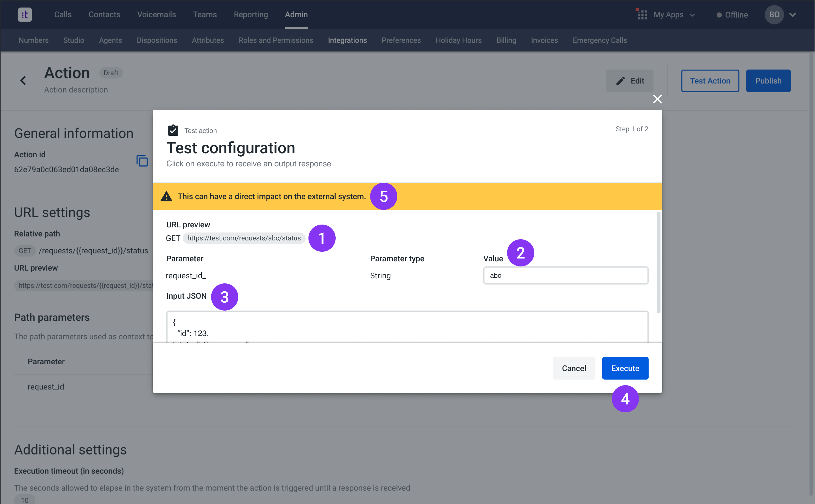Toggle the Offline status indicator
815x504 pixels.
click(x=732, y=15)
